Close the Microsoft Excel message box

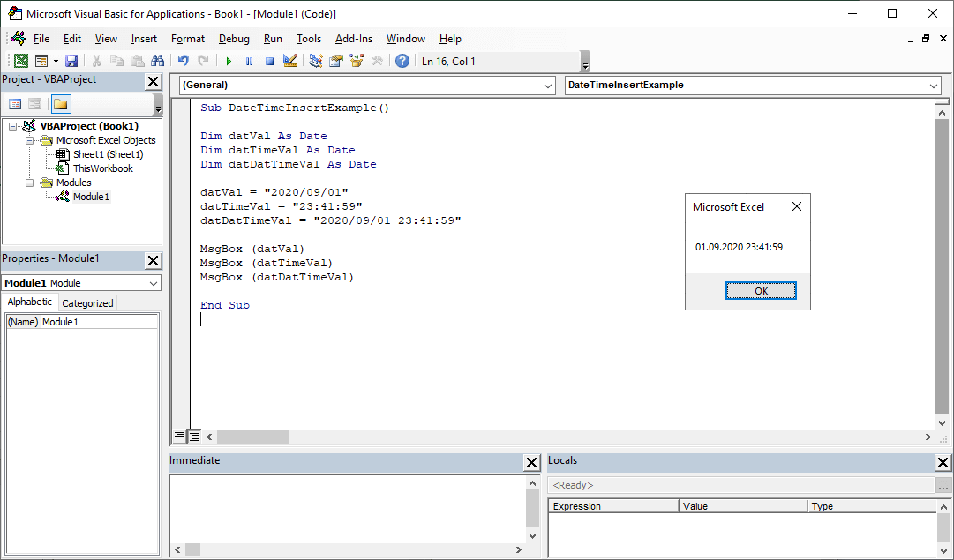796,206
